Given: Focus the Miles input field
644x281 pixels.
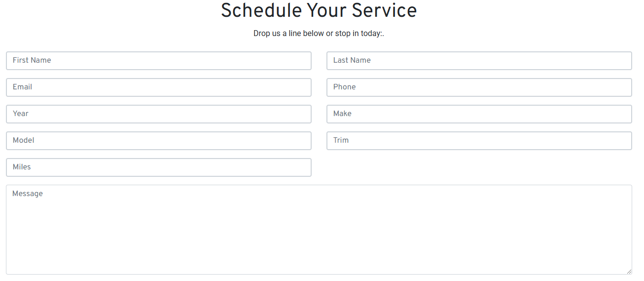Looking at the screenshot, I should 158,167.
